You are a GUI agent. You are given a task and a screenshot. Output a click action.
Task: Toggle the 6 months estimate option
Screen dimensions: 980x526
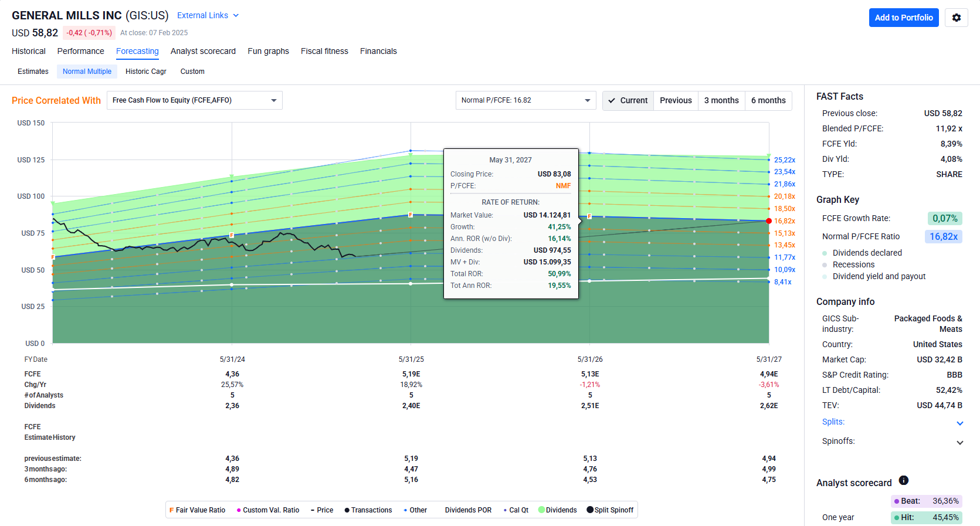[768, 100]
